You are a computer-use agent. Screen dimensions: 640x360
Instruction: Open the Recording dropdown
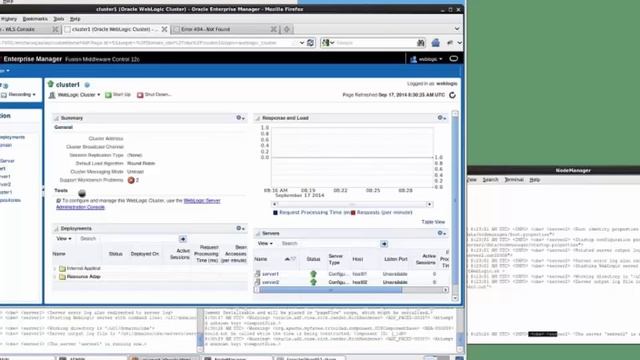[18, 95]
